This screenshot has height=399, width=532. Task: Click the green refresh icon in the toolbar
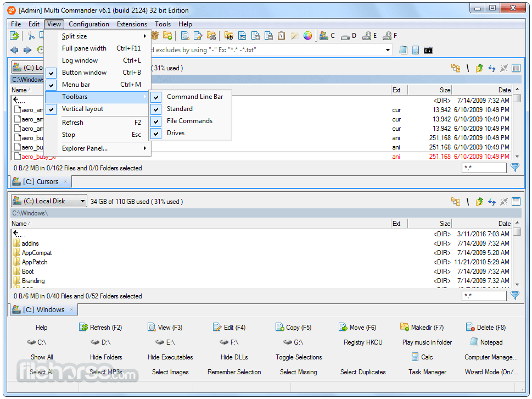click(x=14, y=35)
